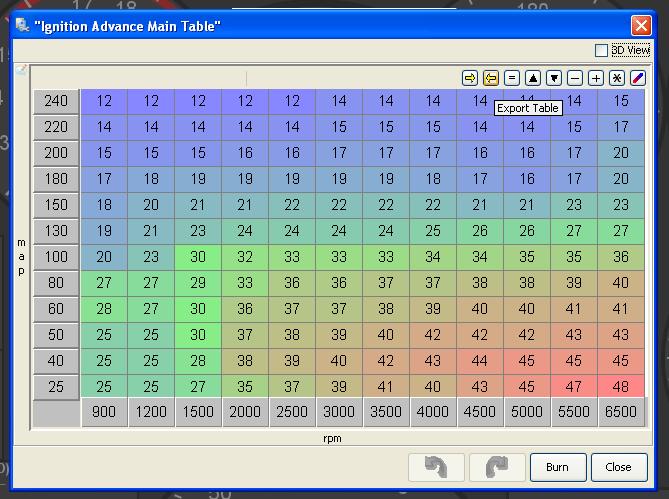Select the red cell with value 48
669x499 pixels.
[621, 387]
